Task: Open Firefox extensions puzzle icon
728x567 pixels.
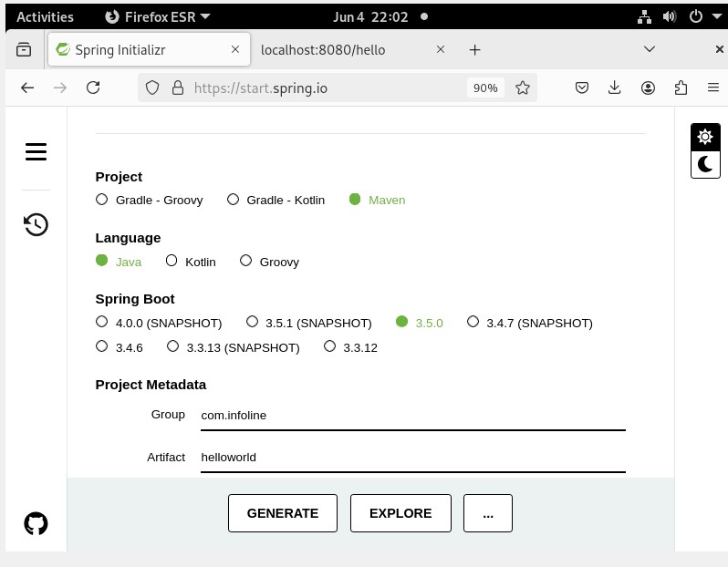Action: click(681, 88)
